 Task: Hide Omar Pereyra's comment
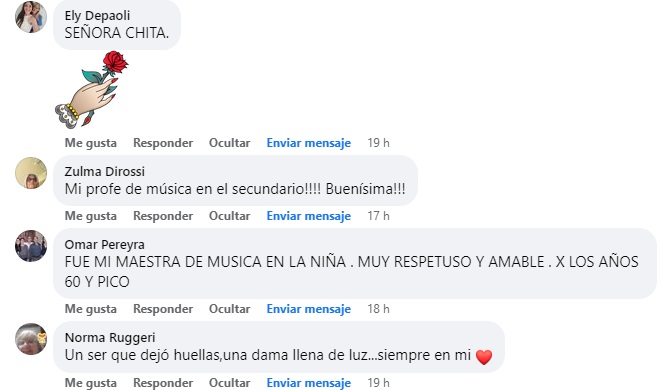pyautogui.click(x=229, y=309)
